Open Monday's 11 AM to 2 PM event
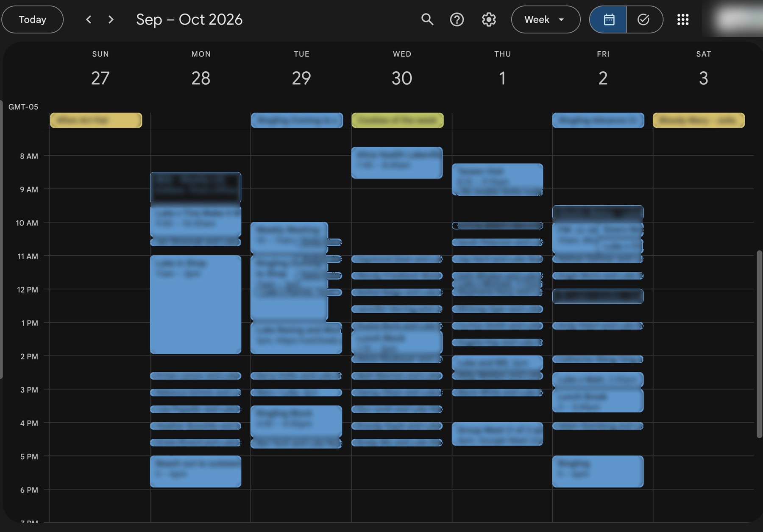Viewport: 763px width, 532px height. pyautogui.click(x=195, y=304)
